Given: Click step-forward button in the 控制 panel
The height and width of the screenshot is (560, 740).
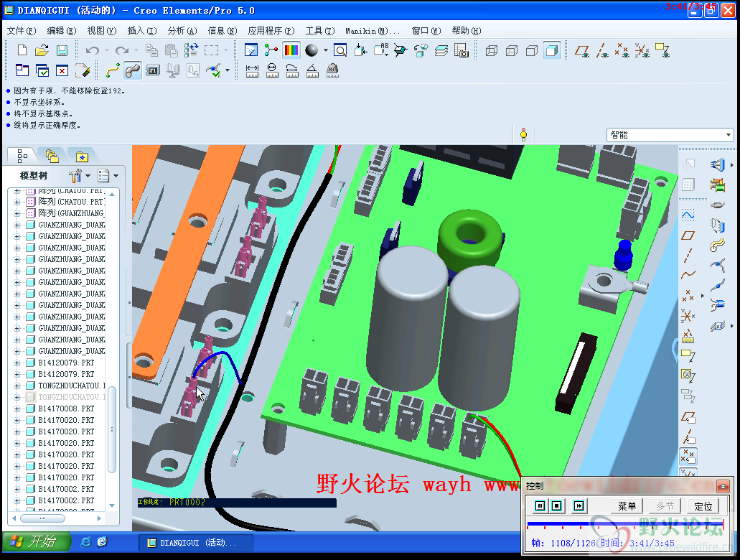Looking at the screenshot, I should click(x=579, y=506).
